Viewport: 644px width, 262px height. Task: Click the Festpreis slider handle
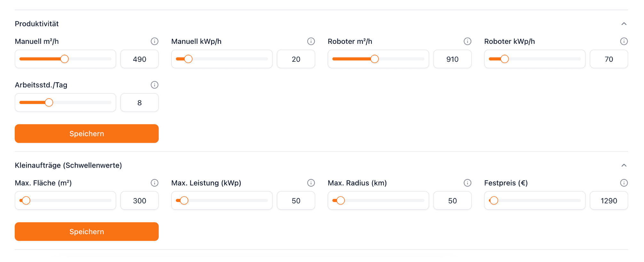[494, 201]
